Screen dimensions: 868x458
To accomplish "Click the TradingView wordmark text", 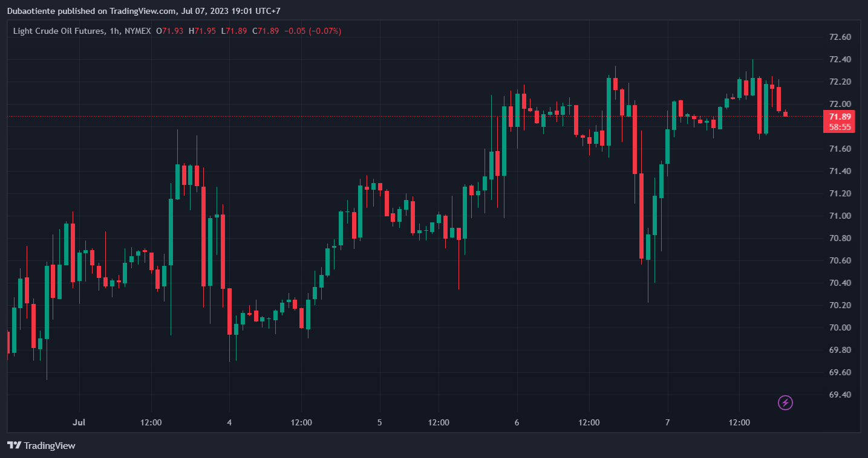I will [x=50, y=445].
